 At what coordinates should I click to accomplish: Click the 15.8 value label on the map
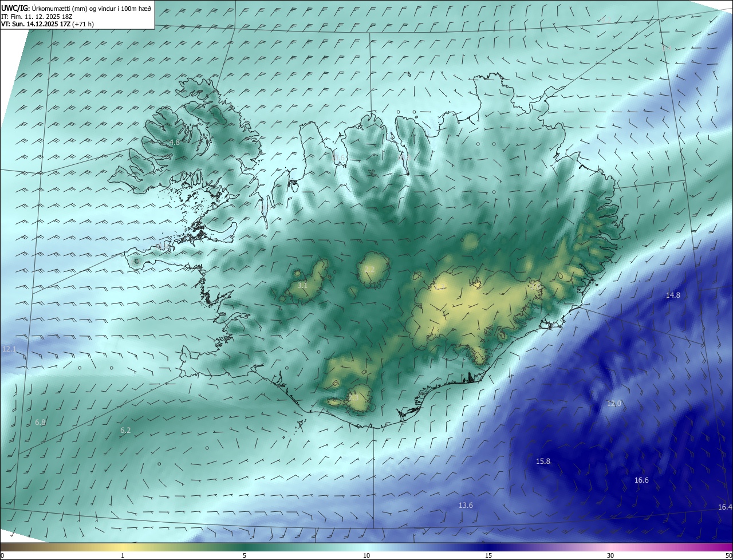[x=543, y=461]
